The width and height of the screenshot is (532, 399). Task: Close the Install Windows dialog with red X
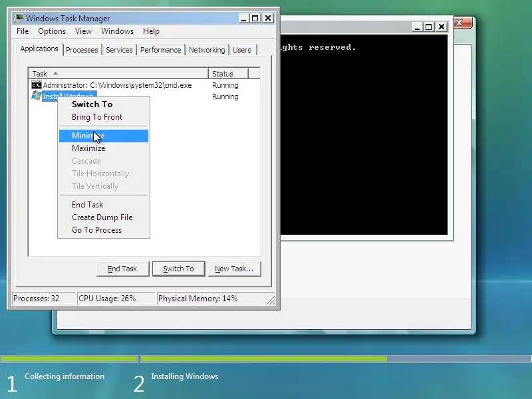point(462,23)
